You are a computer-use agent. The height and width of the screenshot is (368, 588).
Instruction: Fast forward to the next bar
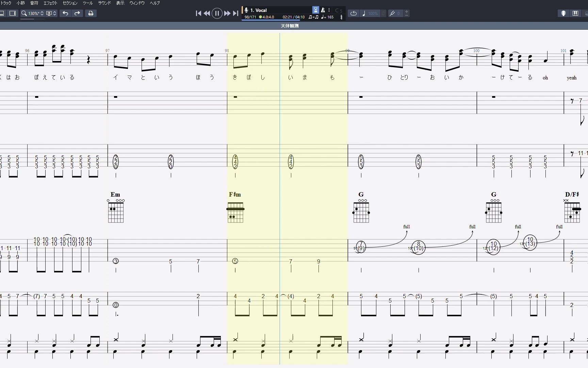coord(227,13)
